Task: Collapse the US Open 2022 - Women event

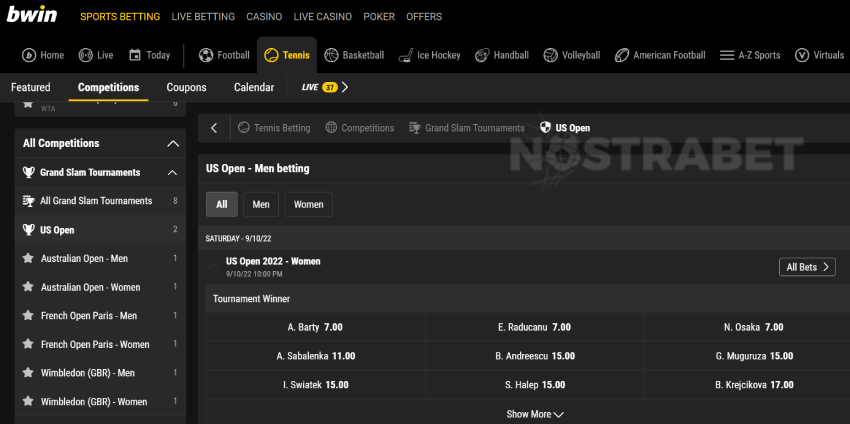Action: coord(213,265)
